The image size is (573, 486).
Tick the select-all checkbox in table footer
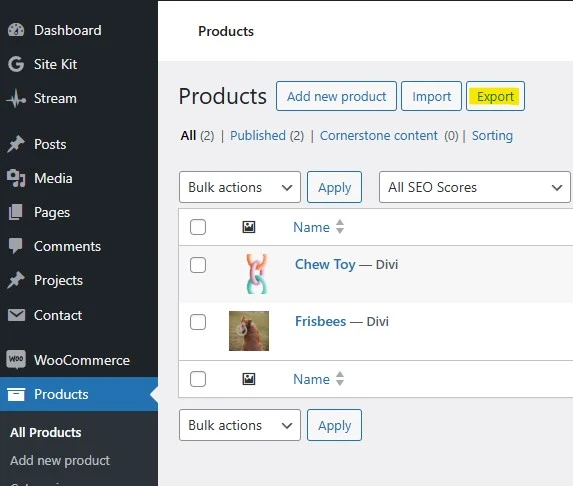pyautogui.click(x=198, y=379)
